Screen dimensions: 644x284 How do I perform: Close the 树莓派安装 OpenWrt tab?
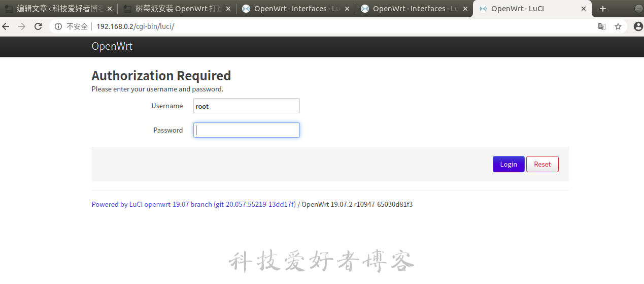point(228,9)
